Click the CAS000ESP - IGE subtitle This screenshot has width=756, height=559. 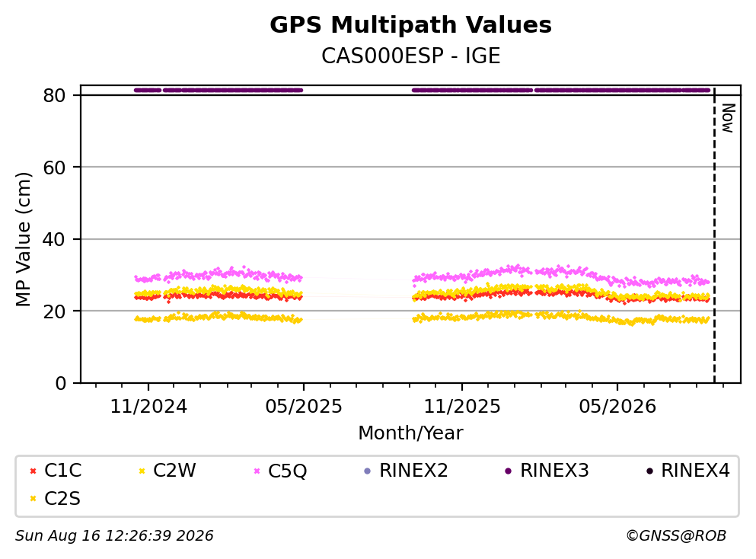[x=410, y=56]
